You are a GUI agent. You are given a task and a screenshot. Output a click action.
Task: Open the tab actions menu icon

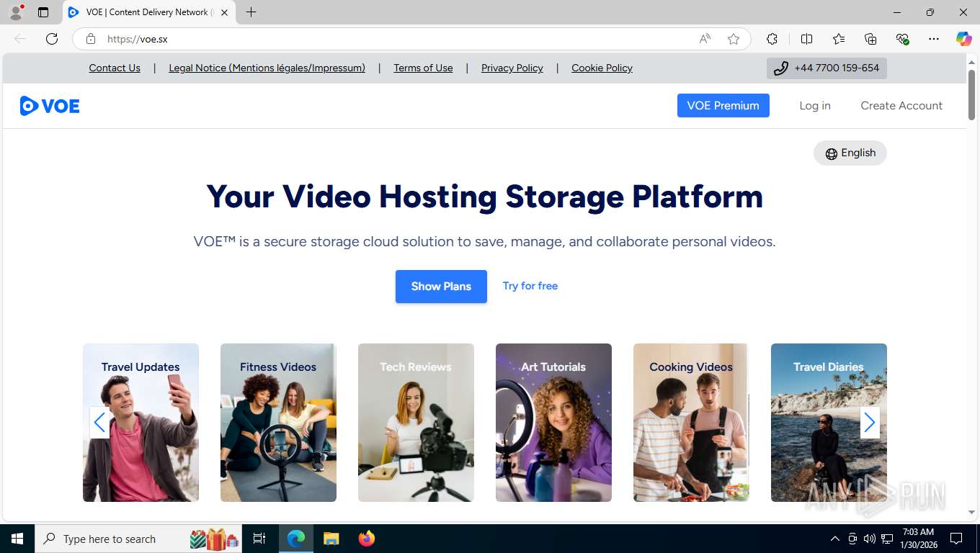click(43, 12)
